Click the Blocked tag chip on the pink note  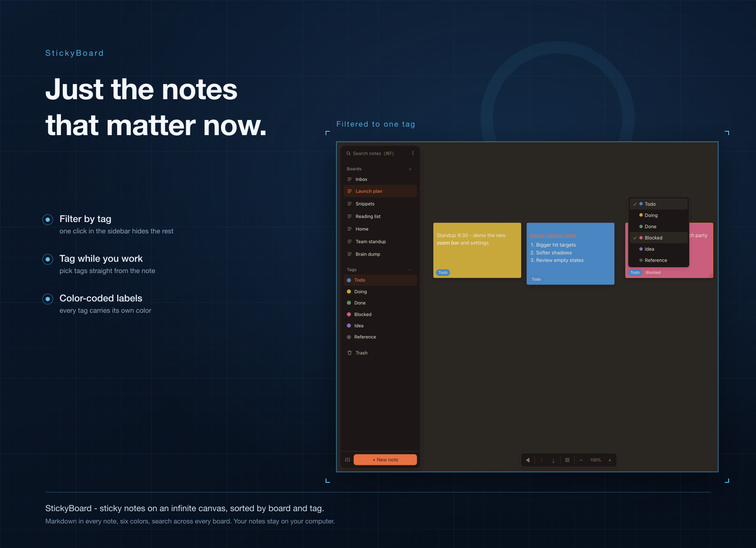(x=653, y=273)
